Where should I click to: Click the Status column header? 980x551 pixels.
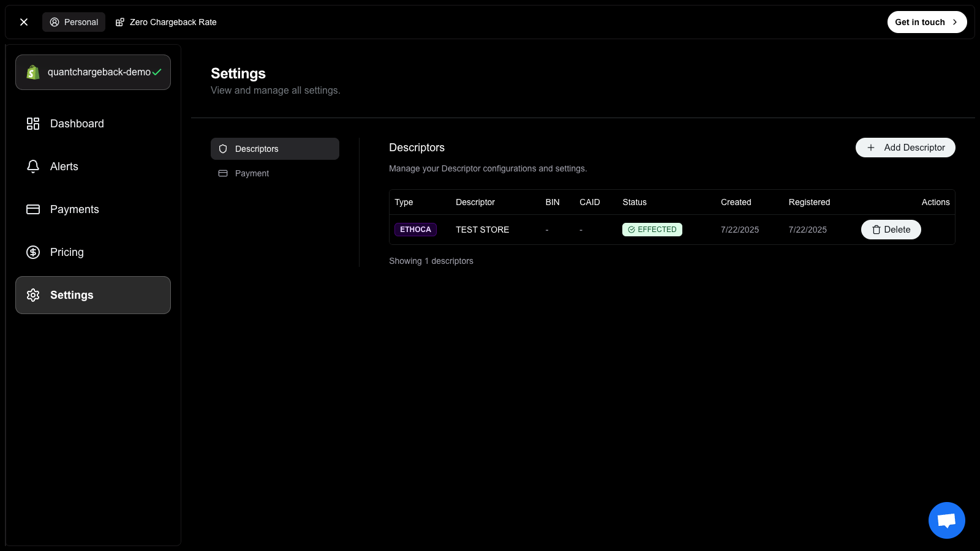click(x=635, y=202)
